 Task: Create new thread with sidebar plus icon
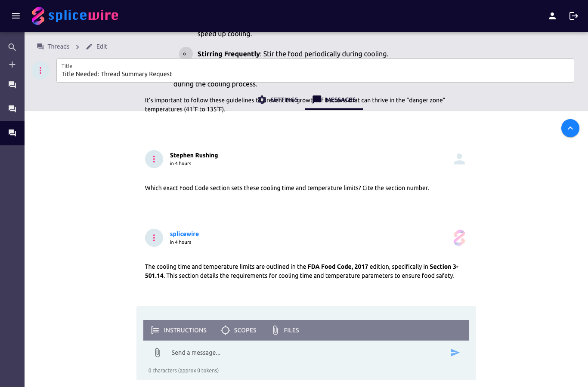(12, 64)
